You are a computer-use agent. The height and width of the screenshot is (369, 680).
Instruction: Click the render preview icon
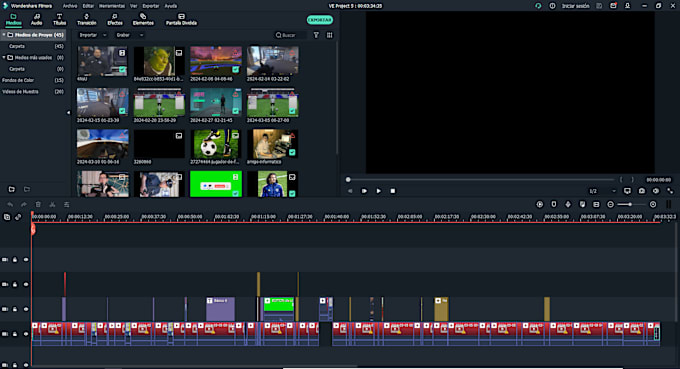(x=539, y=205)
